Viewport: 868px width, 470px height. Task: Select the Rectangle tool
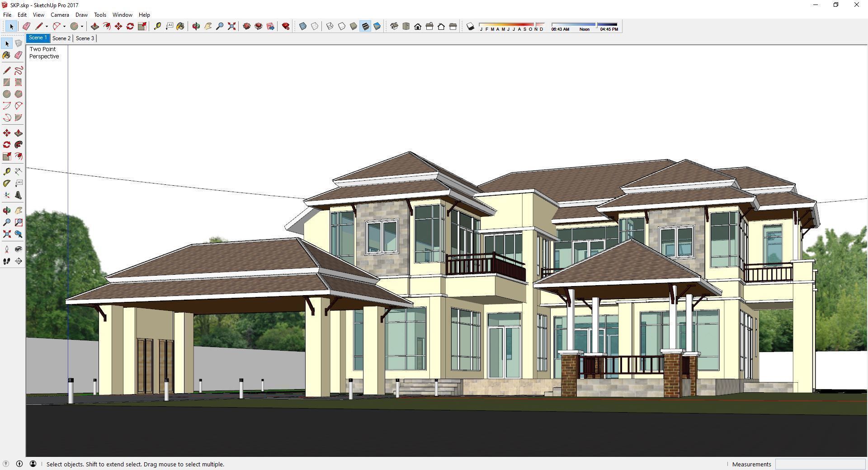coord(7,82)
